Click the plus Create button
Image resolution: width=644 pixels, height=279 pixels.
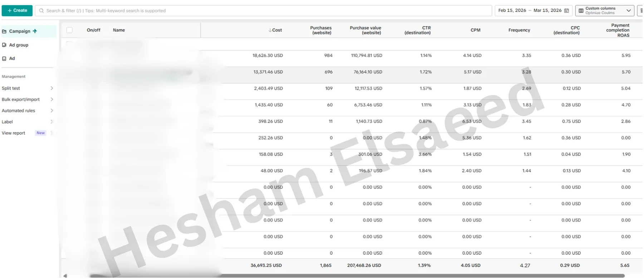(x=17, y=10)
